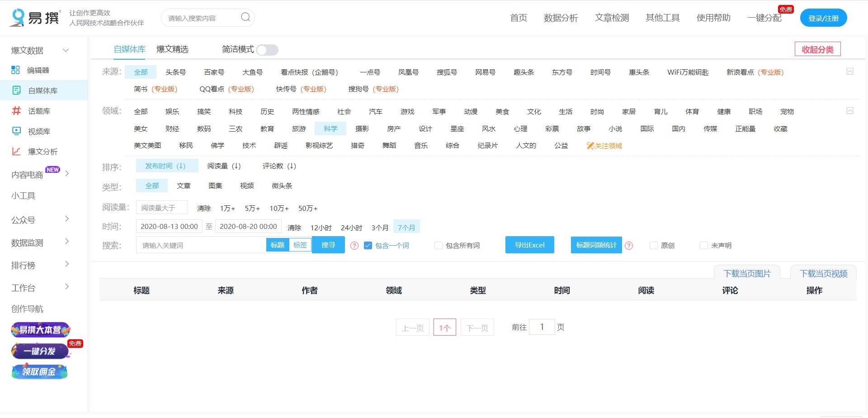Check the 包含所有词 checkbox
The width and height of the screenshot is (868, 418).
[x=439, y=245]
